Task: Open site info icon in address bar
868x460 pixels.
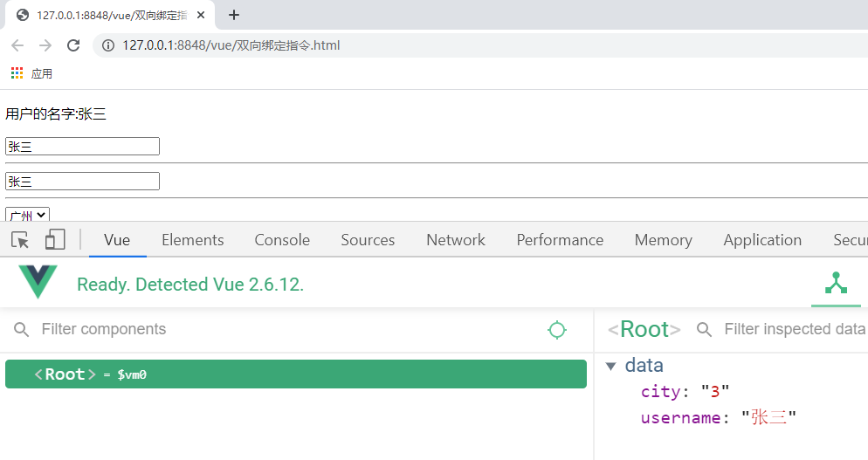Action: (x=108, y=45)
